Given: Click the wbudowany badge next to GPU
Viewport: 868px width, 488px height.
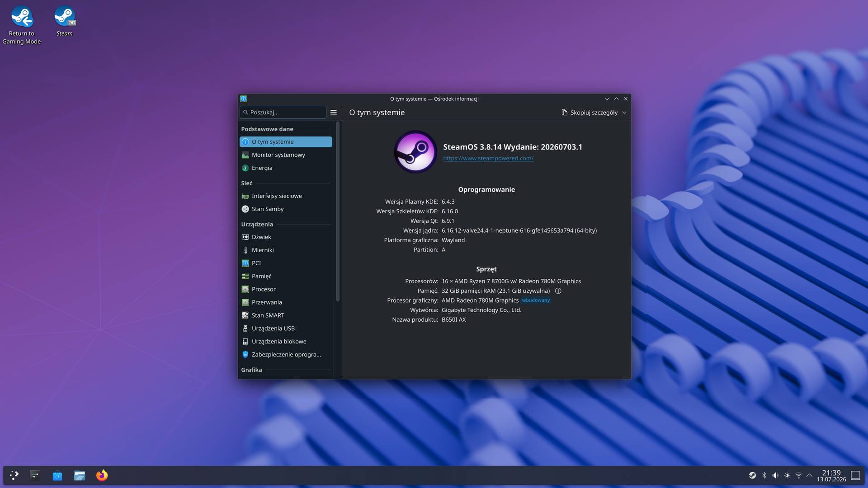Looking at the screenshot, I should click(536, 300).
